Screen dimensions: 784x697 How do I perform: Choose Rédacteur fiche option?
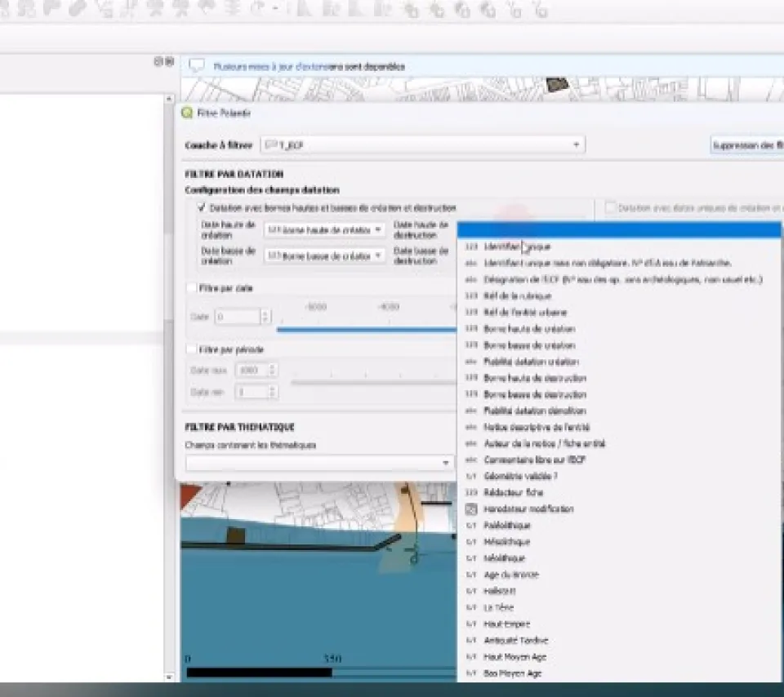coord(619,492)
